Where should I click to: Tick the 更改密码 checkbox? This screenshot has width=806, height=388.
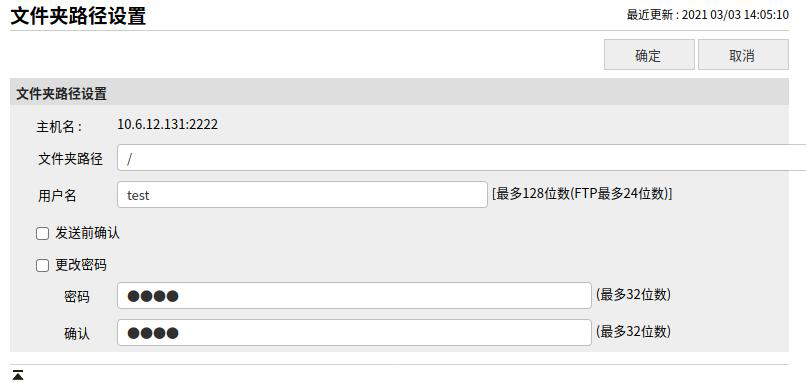(42, 266)
